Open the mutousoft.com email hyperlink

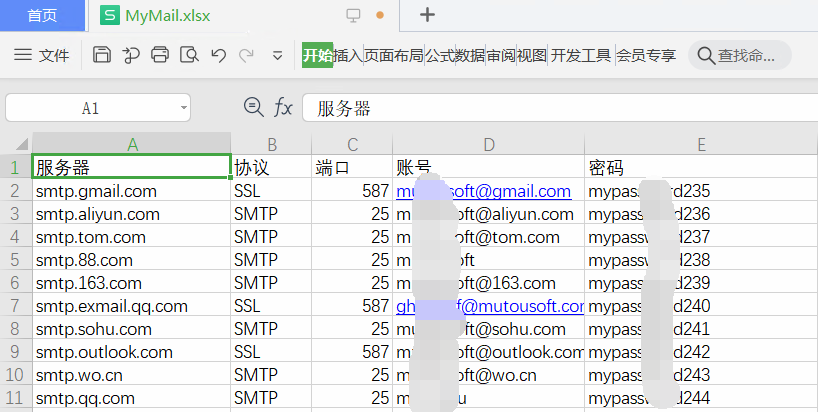[490, 306]
